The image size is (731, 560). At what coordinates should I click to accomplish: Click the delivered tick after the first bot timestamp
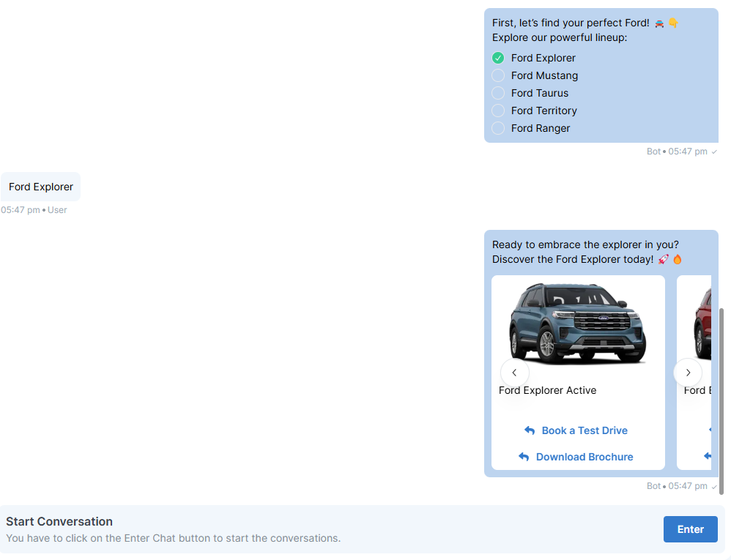click(714, 152)
